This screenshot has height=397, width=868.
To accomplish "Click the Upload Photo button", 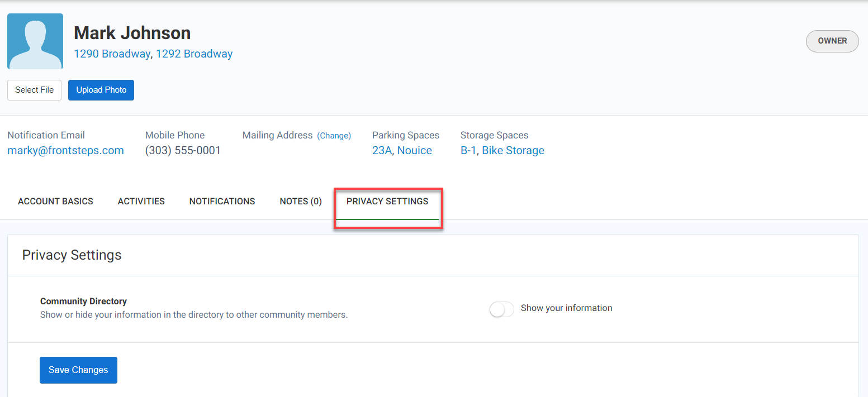I will [101, 90].
